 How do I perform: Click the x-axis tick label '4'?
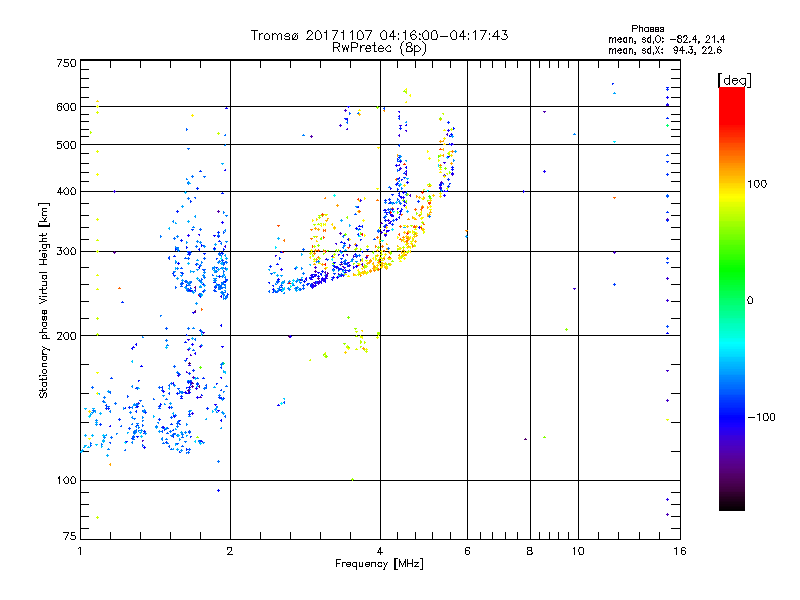click(380, 551)
